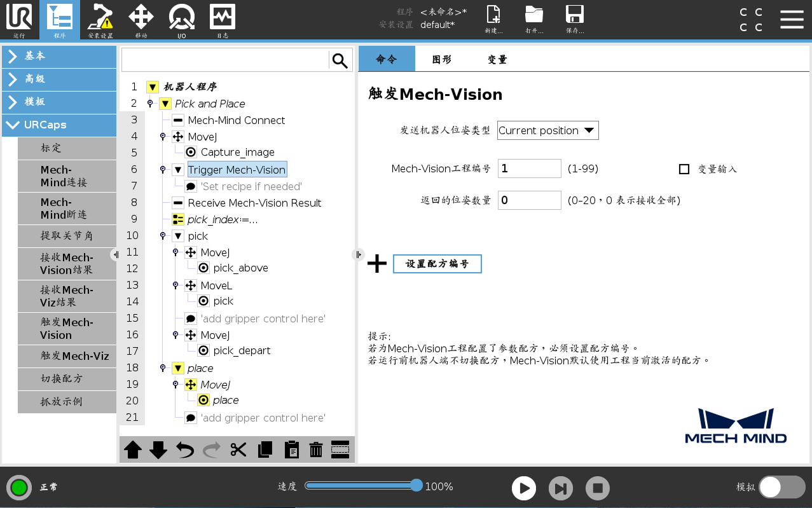Switch to the 移动 (Move) screen

(141, 20)
